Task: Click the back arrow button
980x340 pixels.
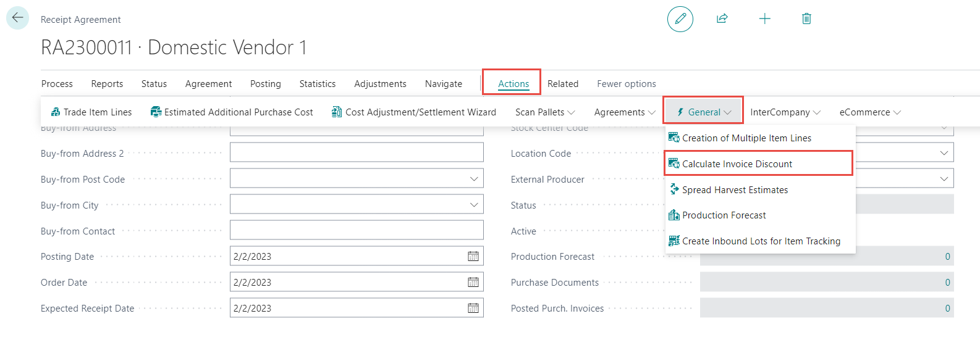Action: coord(17,18)
